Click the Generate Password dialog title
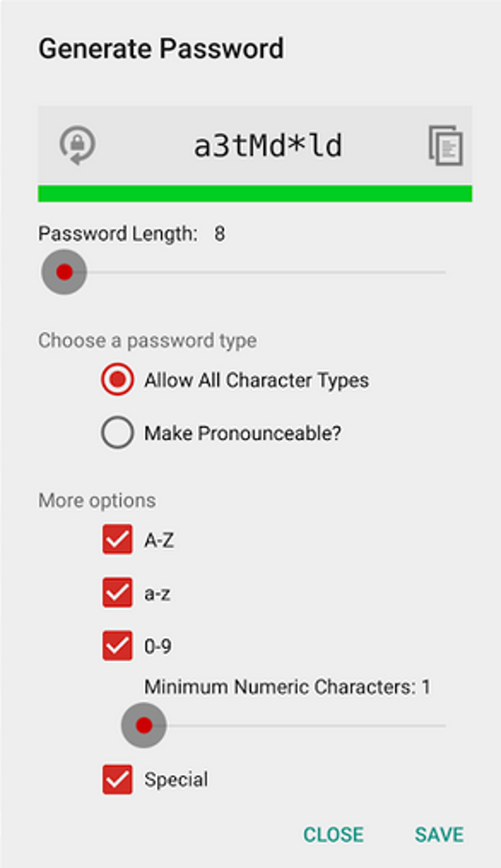 click(x=161, y=49)
